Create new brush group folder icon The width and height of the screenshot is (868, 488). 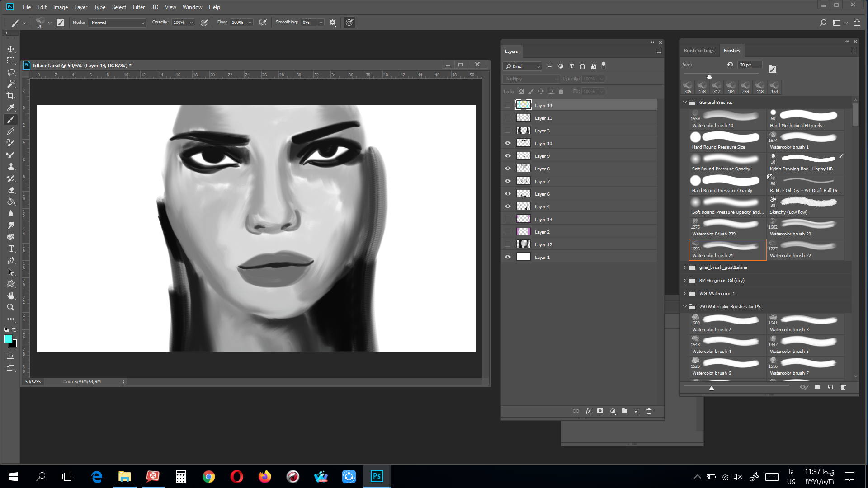817,387
